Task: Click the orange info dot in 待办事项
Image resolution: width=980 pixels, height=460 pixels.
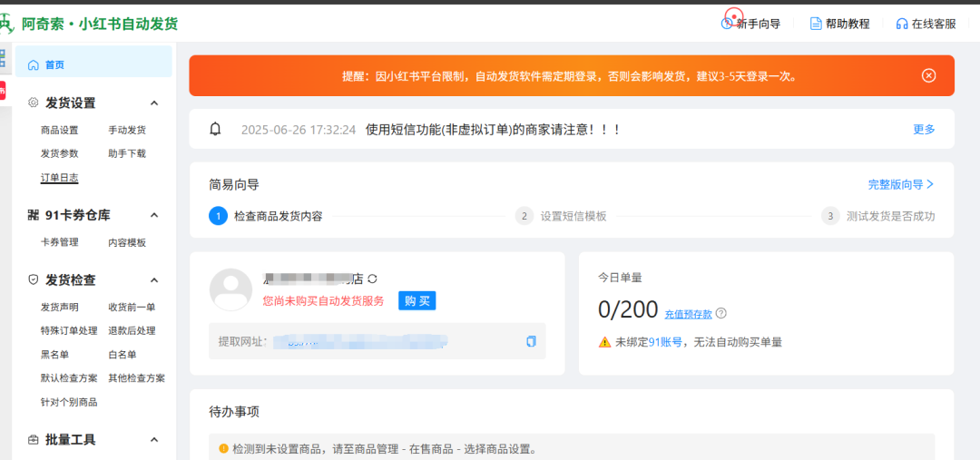Action: click(224, 449)
